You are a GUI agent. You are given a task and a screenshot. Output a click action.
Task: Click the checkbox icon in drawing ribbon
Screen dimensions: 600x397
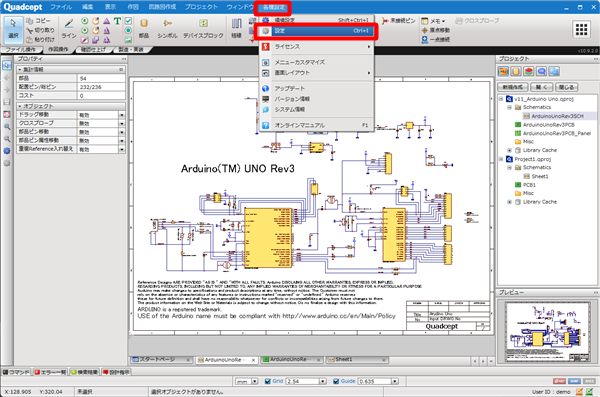click(x=128, y=21)
